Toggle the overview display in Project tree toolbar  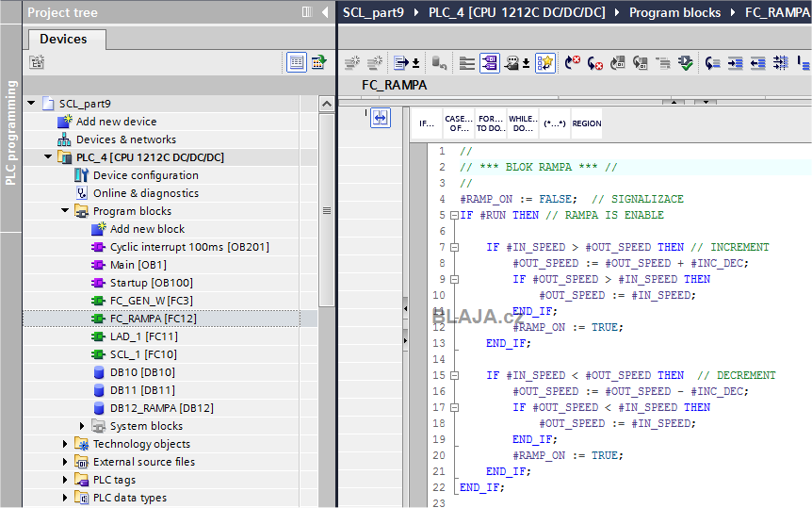point(297,62)
